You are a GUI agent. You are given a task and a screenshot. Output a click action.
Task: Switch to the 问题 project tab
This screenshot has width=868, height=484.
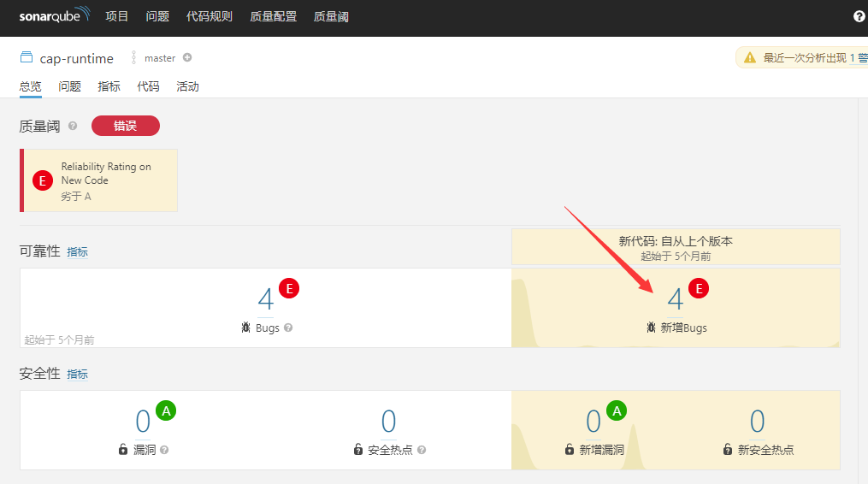click(x=70, y=86)
